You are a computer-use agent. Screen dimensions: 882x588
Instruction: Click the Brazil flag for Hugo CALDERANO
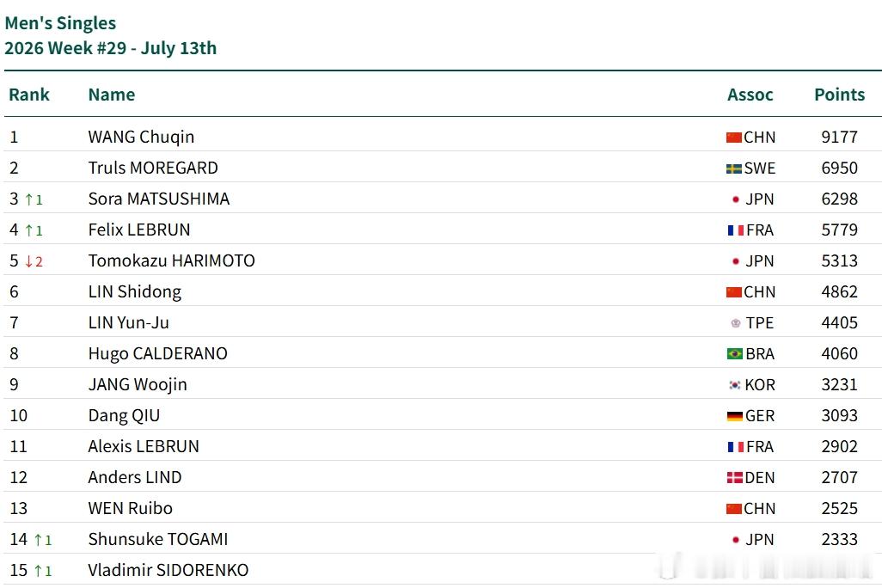(x=735, y=354)
